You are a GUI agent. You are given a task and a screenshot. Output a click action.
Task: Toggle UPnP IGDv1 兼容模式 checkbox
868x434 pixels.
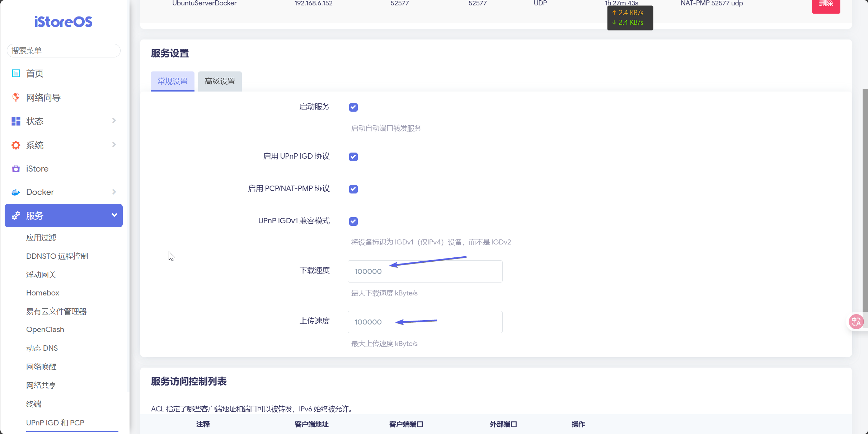point(353,221)
